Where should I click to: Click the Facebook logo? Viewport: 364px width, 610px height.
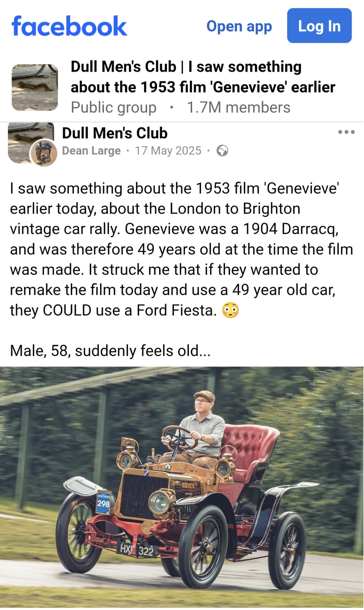(69, 26)
